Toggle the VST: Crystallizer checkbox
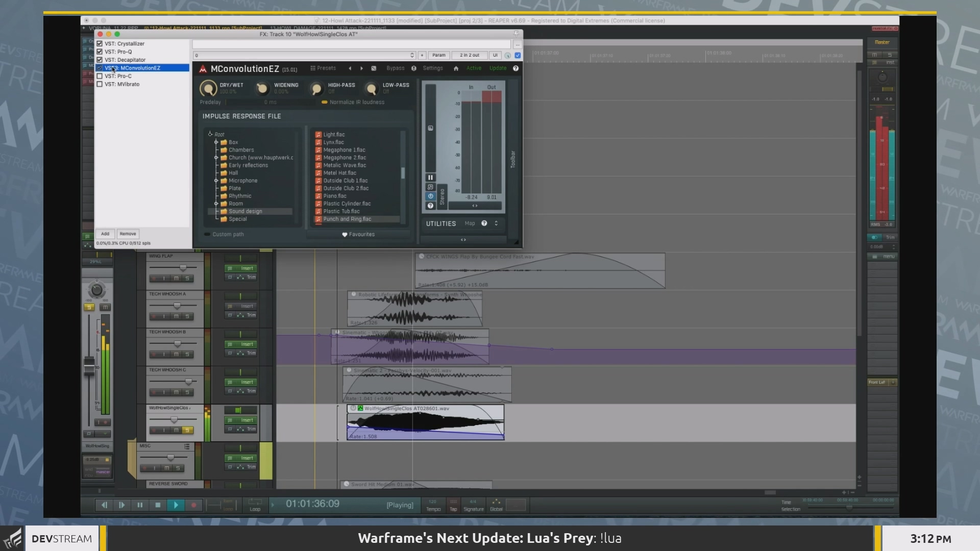This screenshot has height=551, width=980. pos(100,44)
